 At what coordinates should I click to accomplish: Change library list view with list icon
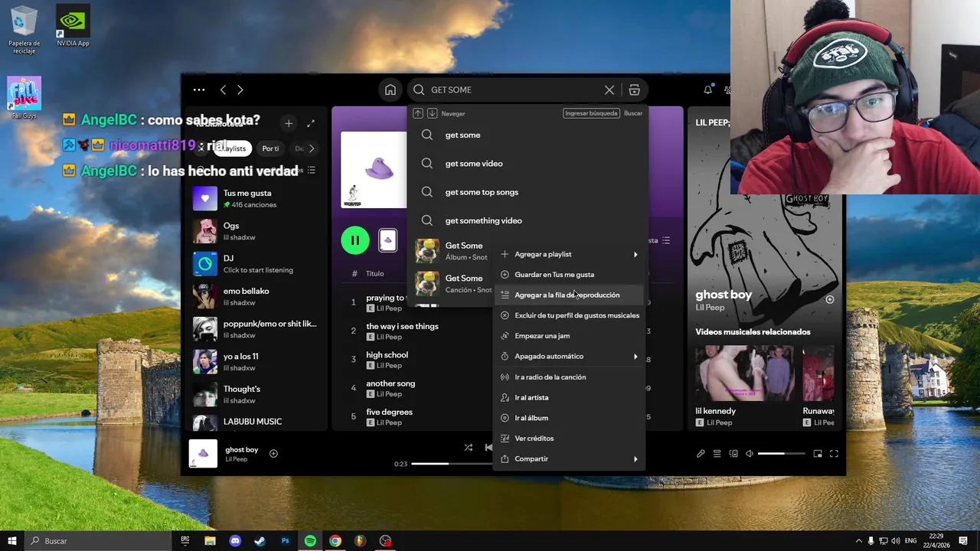click(311, 170)
